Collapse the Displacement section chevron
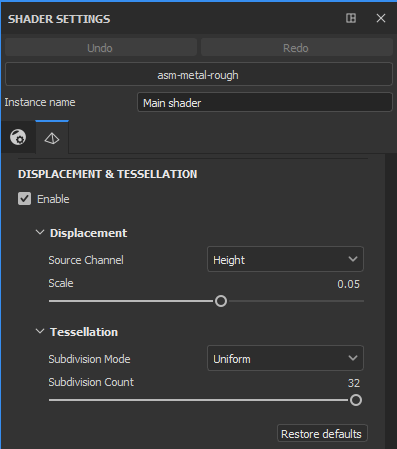This screenshot has height=449, width=397. 40,232
